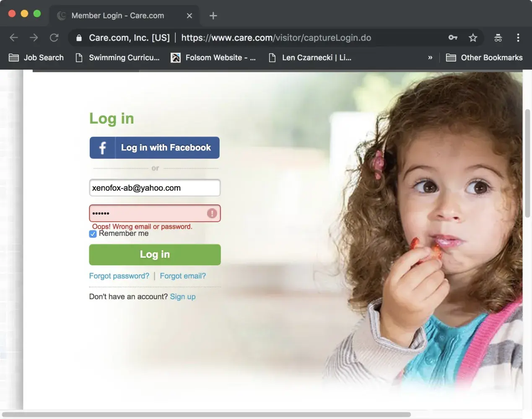
Task: Click the Care.com, Inc. [US] certificate label
Action: pyautogui.click(x=129, y=38)
